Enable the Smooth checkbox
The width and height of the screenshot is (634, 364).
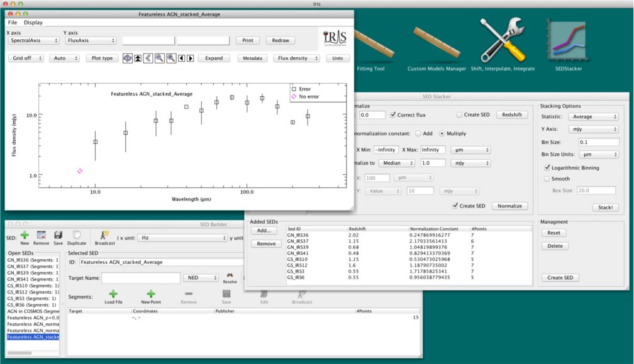pos(547,179)
